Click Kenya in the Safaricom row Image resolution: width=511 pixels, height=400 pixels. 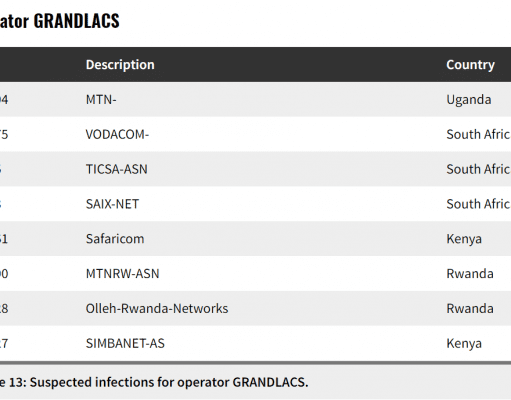(464, 239)
